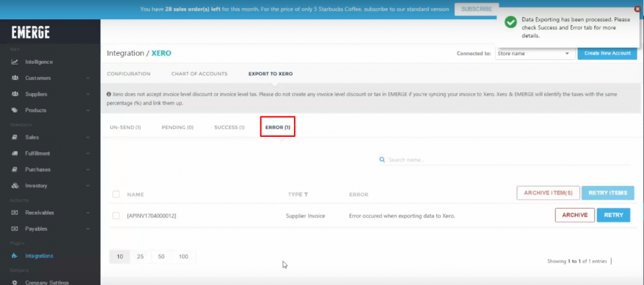Expand the Inventory sidebar menu chevron
The height and width of the screenshot is (285, 644).
(88, 185)
